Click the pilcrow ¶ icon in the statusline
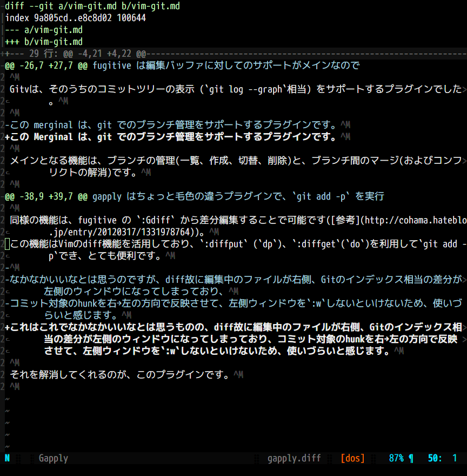 [x=412, y=458]
